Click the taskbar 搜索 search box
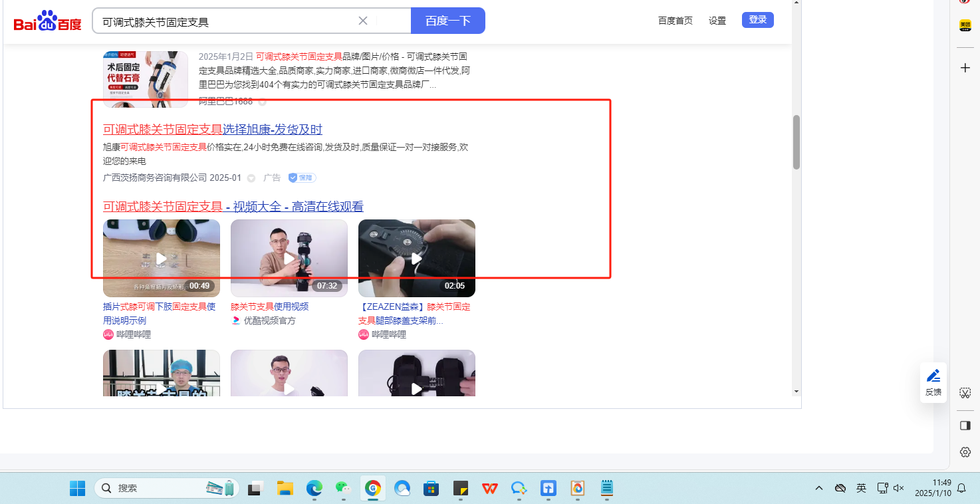The height and width of the screenshot is (504, 980). (166, 488)
